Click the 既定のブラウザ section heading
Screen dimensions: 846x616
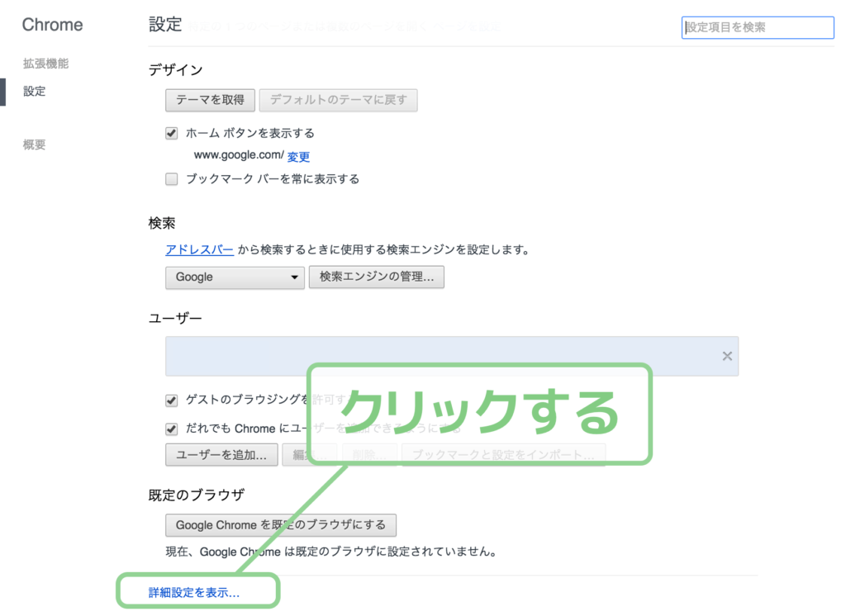[x=197, y=495]
